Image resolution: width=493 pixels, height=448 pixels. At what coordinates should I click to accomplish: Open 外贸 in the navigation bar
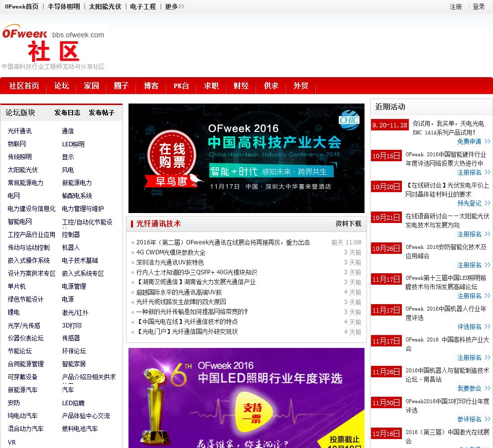pyautogui.click(x=301, y=86)
